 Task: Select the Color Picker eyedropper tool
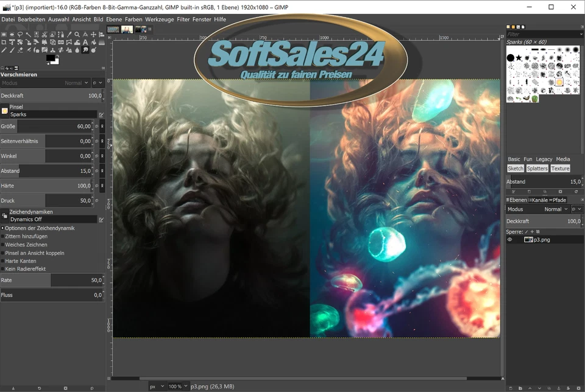69,35
